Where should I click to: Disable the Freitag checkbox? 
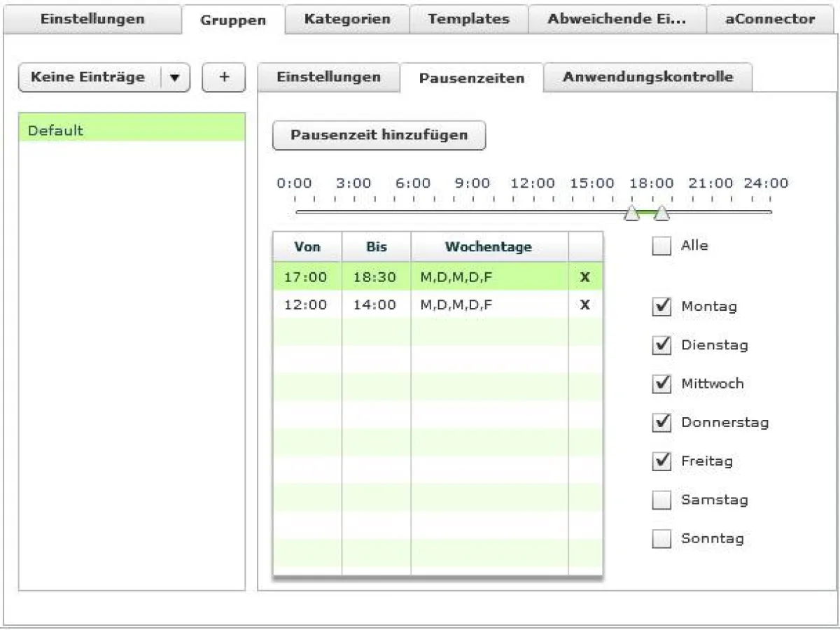click(661, 461)
